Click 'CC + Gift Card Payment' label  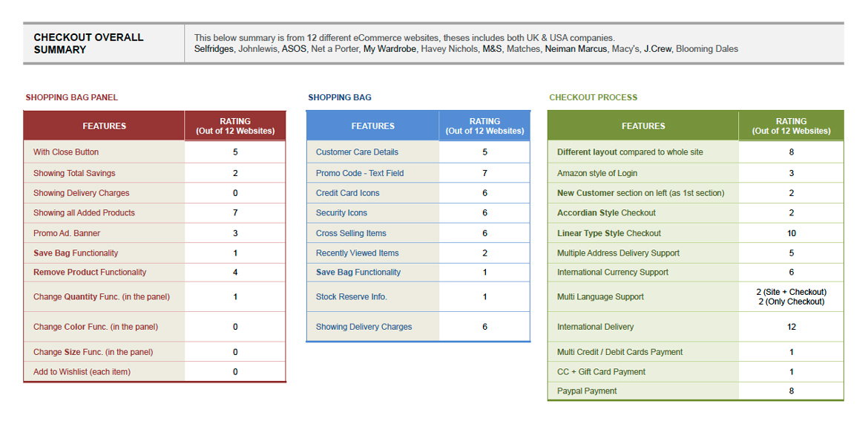pos(601,372)
